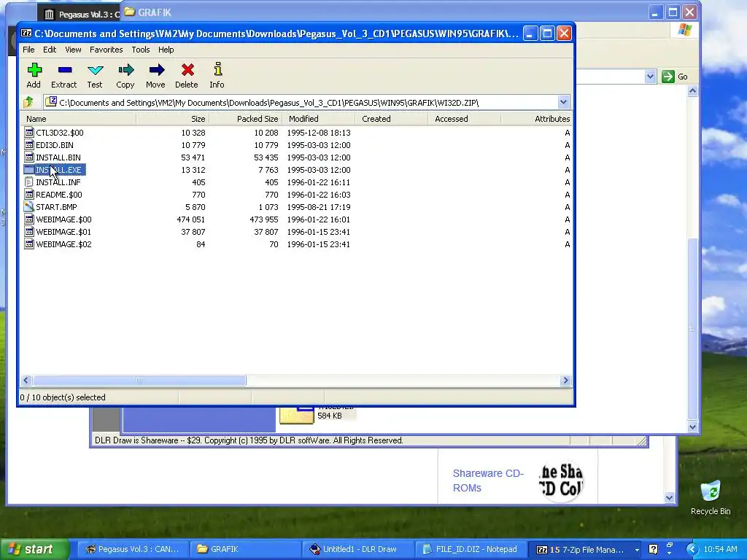Select the highlighted INSTALL.EXE row

click(54, 169)
